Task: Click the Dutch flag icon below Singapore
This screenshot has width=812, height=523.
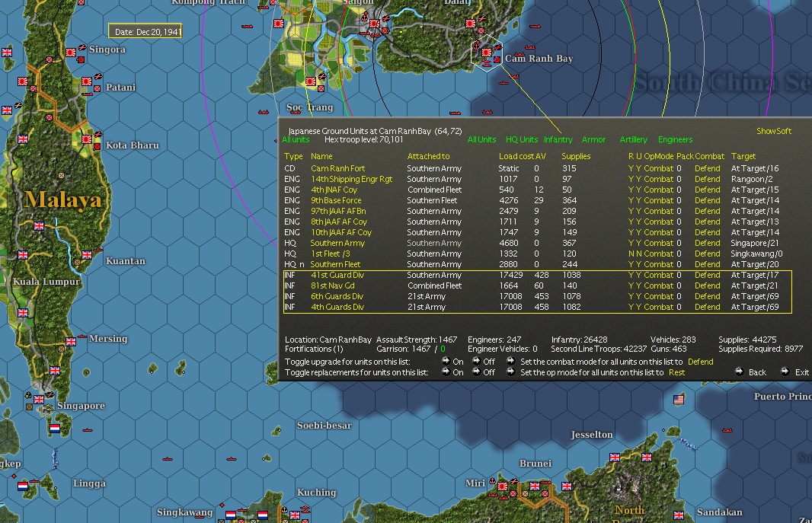Action: coord(54,429)
